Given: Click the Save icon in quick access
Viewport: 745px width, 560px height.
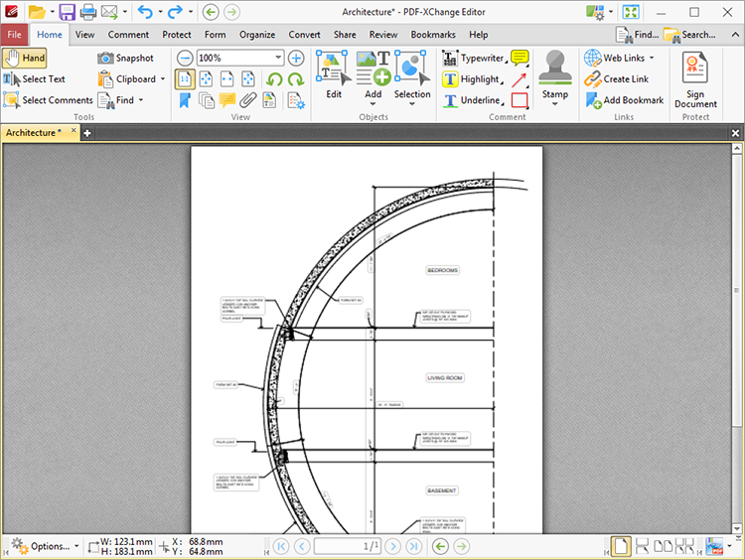Looking at the screenshot, I should tap(67, 12).
